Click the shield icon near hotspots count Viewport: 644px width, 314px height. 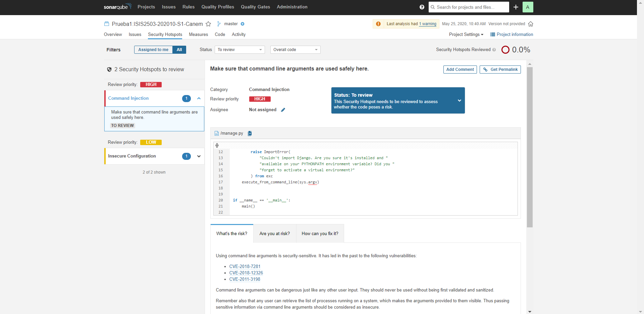pos(109,70)
